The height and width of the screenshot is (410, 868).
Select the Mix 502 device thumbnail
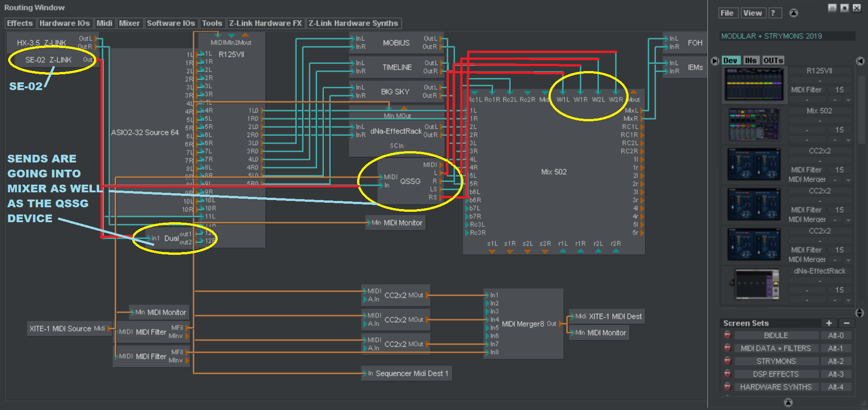tap(754, 124)
